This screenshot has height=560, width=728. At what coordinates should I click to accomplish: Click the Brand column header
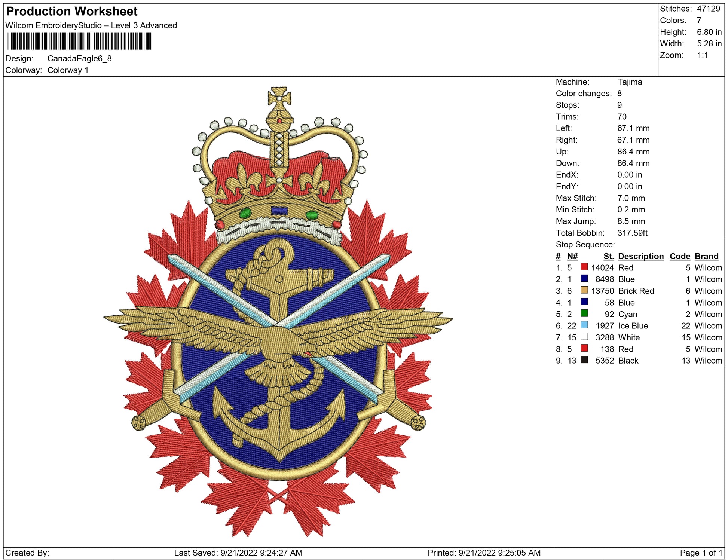coord(706,256)
